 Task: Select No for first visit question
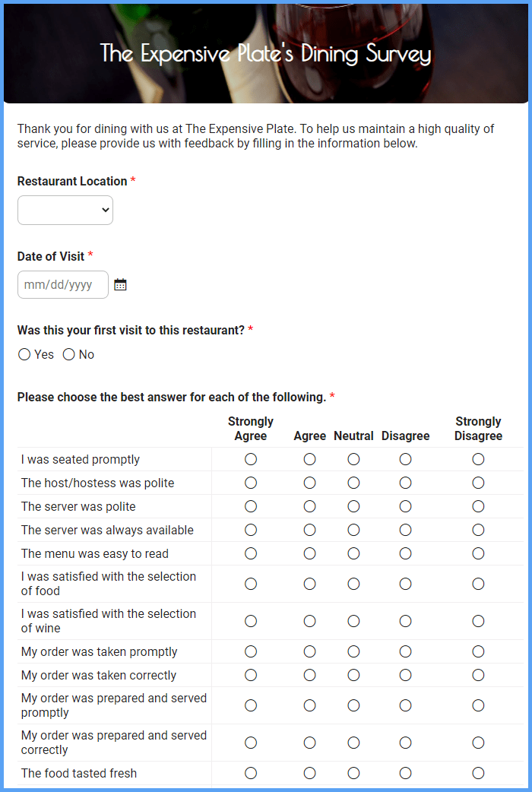pyautogui.click(x=68, y=354)
